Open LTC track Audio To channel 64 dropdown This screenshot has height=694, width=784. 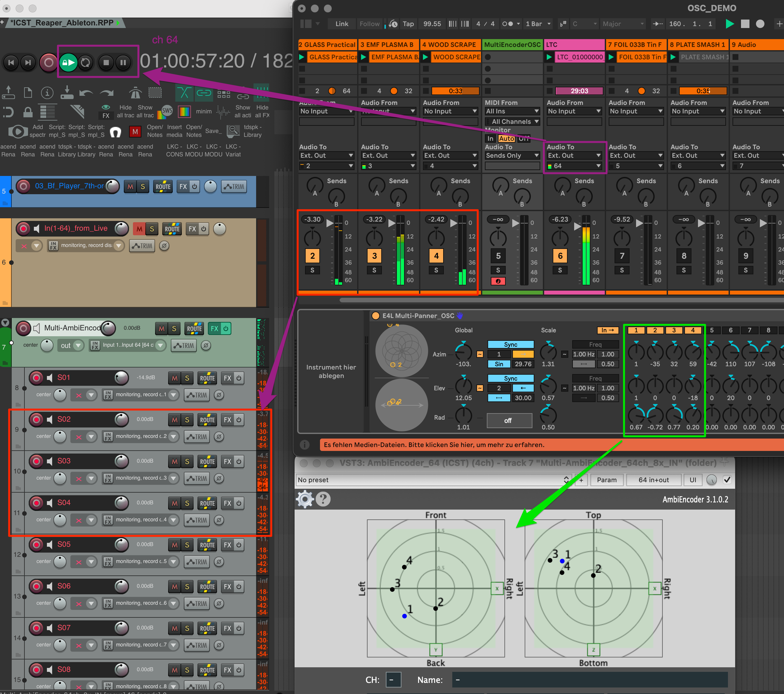pos(574,166)
